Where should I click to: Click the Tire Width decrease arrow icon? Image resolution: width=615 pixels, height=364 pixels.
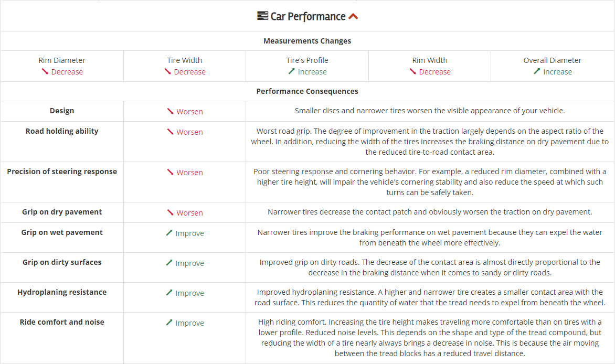click(168, 72)
